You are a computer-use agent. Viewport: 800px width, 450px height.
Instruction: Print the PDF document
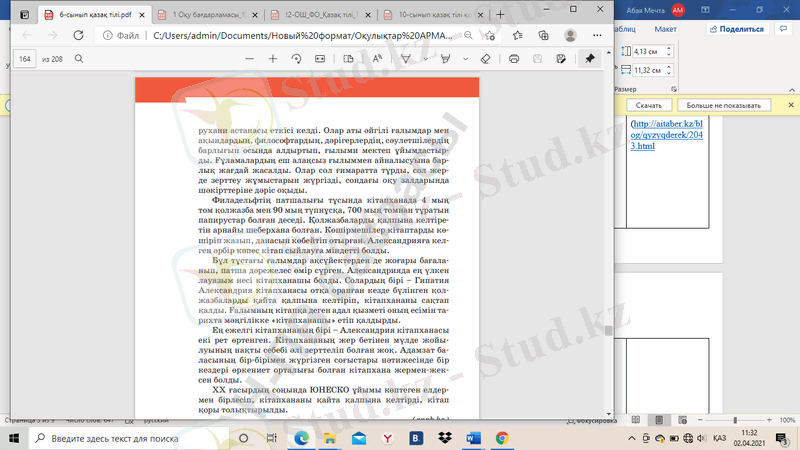pos(514,59)
